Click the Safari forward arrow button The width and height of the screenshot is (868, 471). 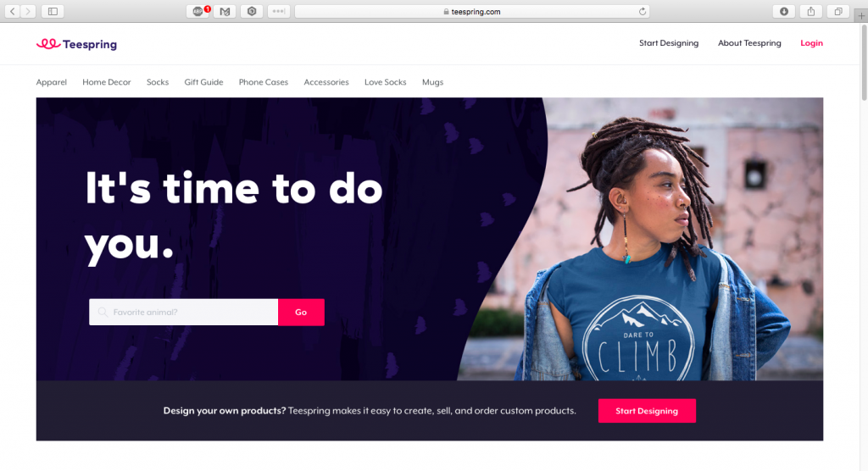(28, 11)
